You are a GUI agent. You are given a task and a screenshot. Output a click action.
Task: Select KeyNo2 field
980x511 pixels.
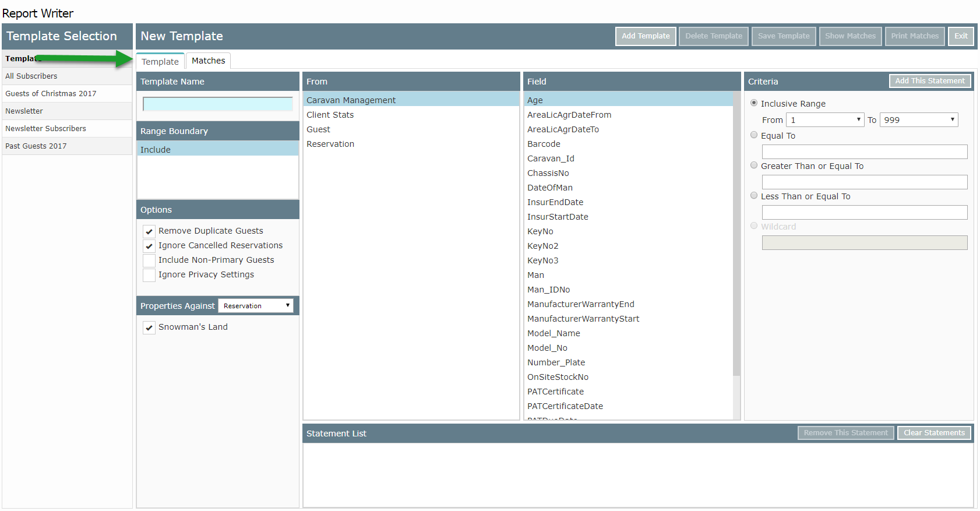click(628, 246)
